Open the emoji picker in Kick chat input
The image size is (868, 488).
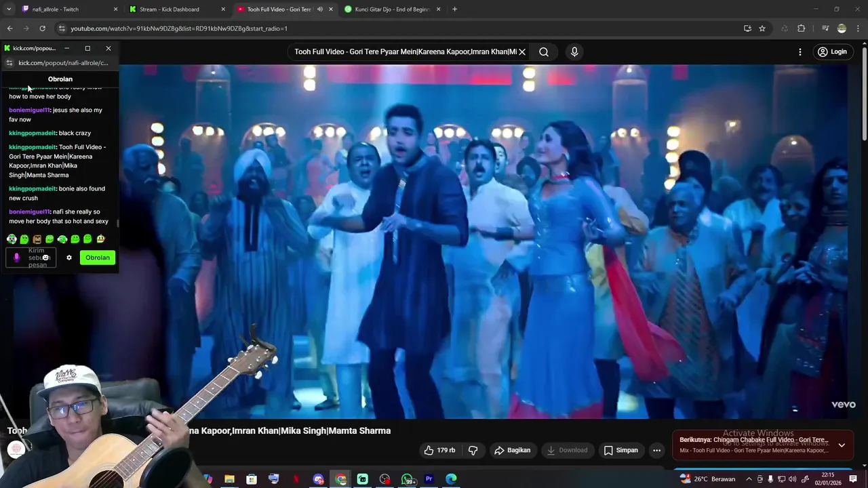pos(46,258)
